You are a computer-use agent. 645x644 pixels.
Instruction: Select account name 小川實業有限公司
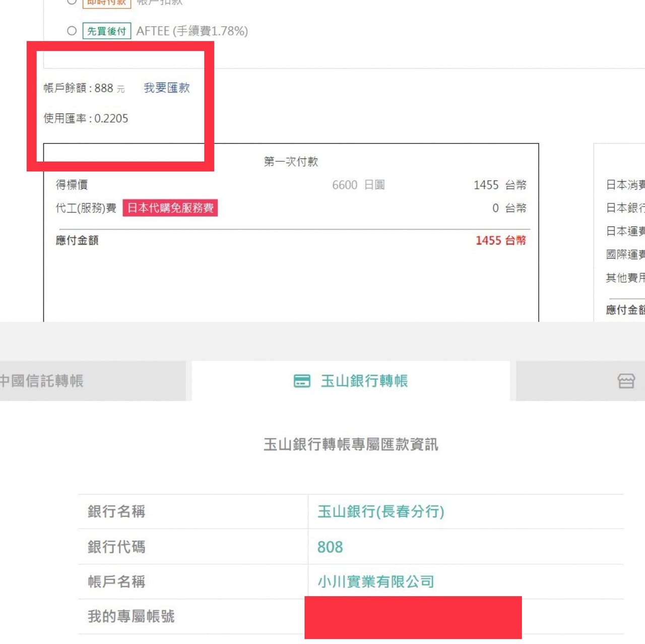(376, 582)
